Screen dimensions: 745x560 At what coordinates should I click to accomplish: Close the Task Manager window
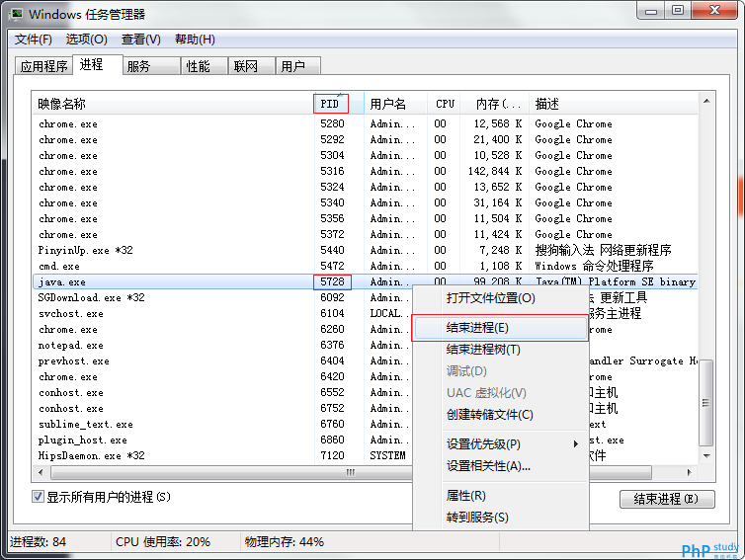714,11
